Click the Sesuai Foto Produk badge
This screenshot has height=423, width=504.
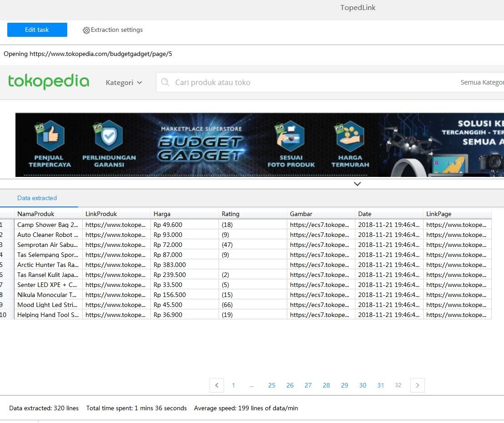[x=291, y=136]
